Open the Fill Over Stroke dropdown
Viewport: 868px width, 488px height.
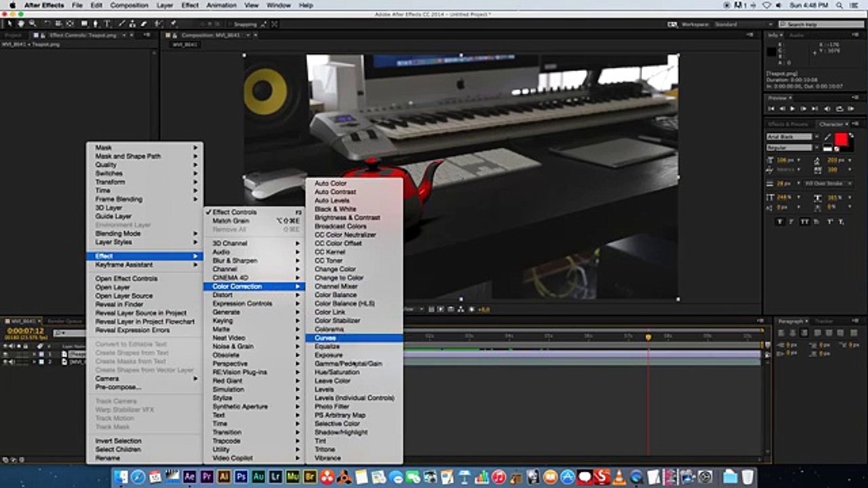828,184
